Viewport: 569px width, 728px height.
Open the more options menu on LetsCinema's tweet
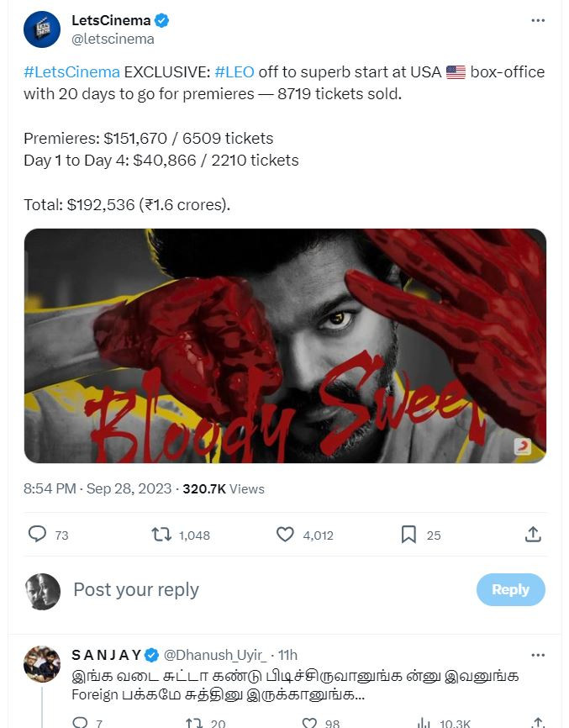pos(538,21)
